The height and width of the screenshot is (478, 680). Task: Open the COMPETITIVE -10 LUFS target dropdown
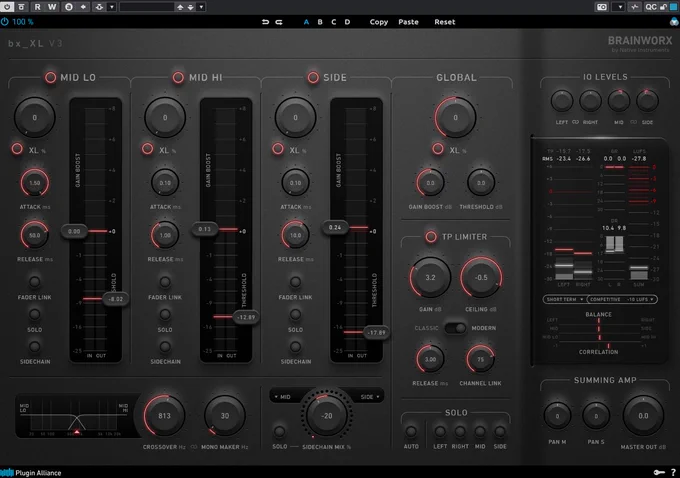pos(622,299)
